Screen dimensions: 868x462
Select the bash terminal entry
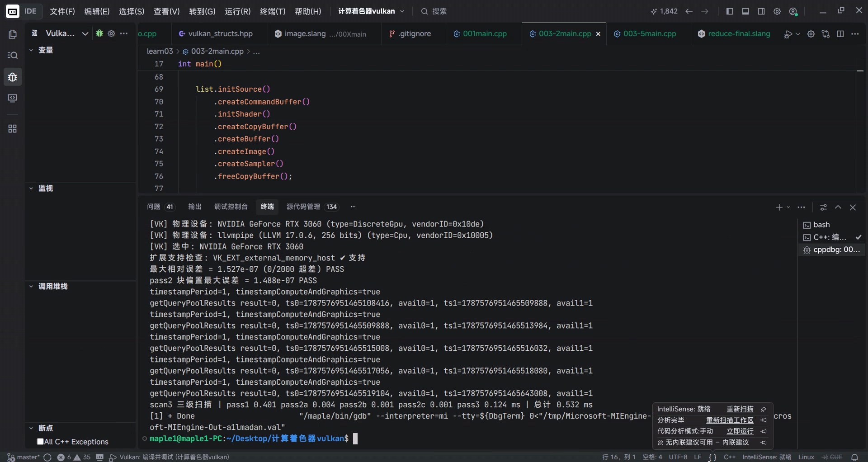(x=831, y=225)
